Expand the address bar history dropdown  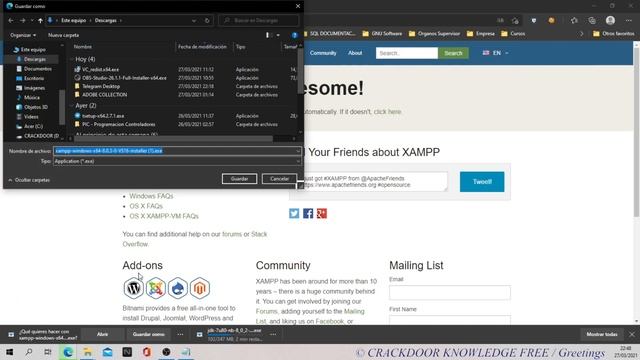point(194,20)
